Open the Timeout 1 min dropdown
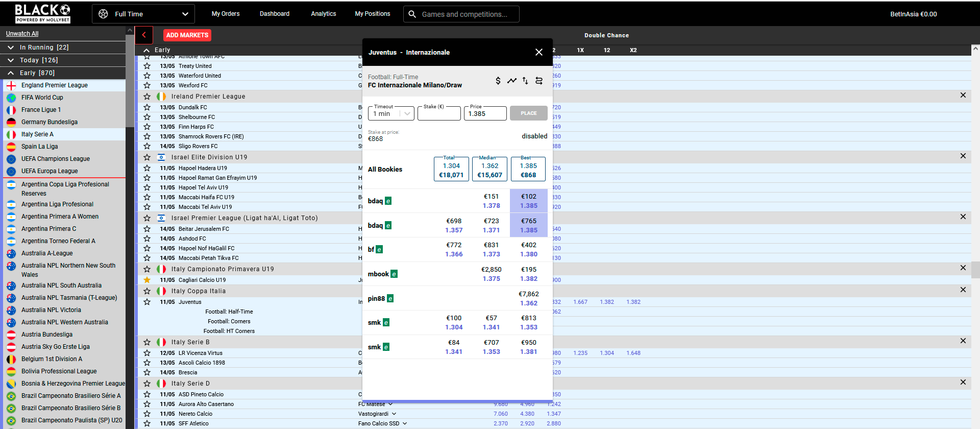Image resolution: width=980 pixels, height=429 pixels. tap(391, 113)
